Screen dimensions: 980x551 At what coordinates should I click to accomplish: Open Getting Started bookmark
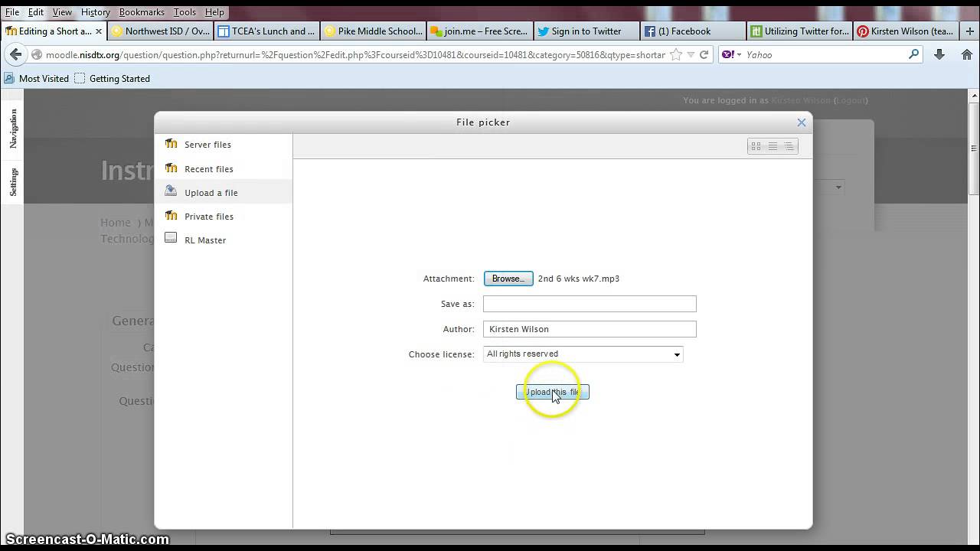[113, 79]
